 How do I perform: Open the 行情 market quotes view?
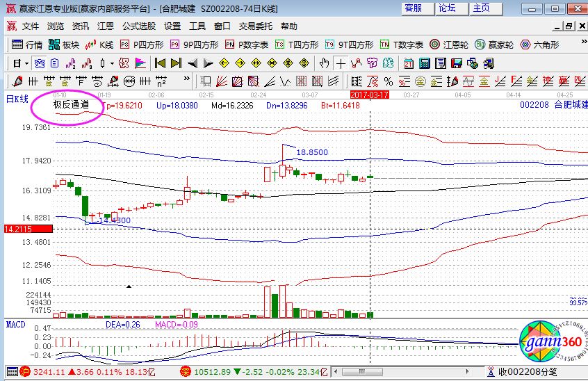tap(28, 44)
